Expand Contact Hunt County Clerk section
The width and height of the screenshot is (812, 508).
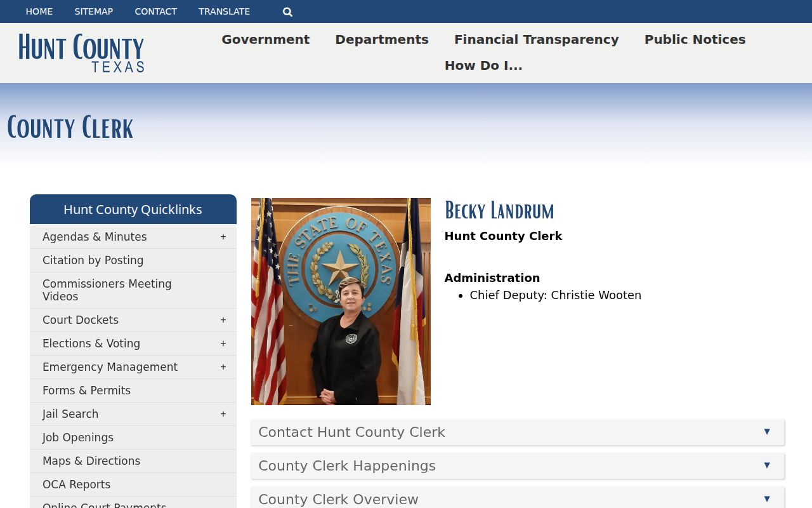click(x=518, y=432)
